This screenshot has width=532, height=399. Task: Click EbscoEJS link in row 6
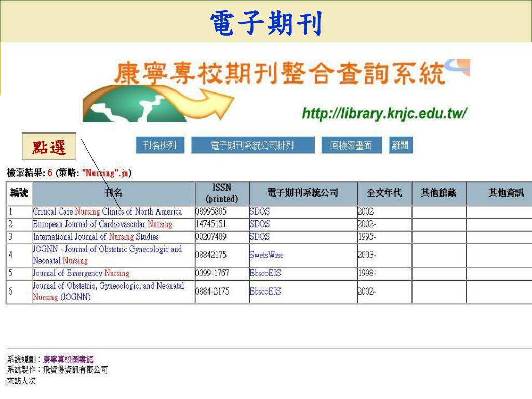(x=265, y=291)
